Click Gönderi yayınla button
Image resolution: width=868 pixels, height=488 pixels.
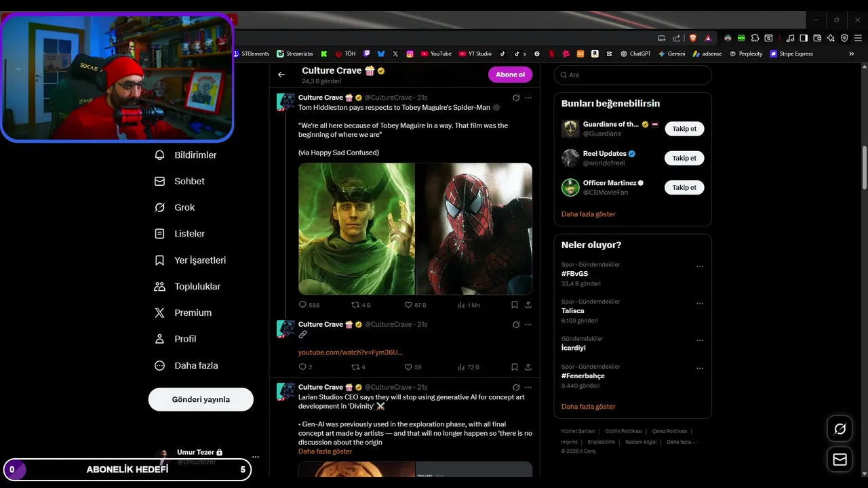coord(201,399)
